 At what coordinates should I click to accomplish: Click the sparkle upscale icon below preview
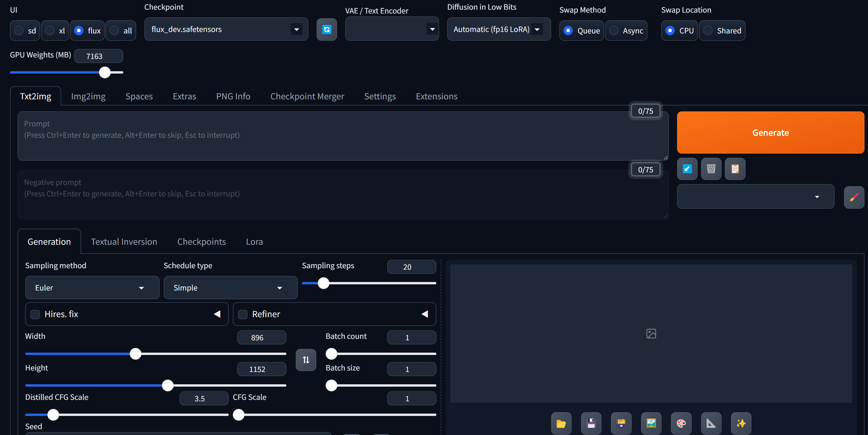(x=741, y=423)
